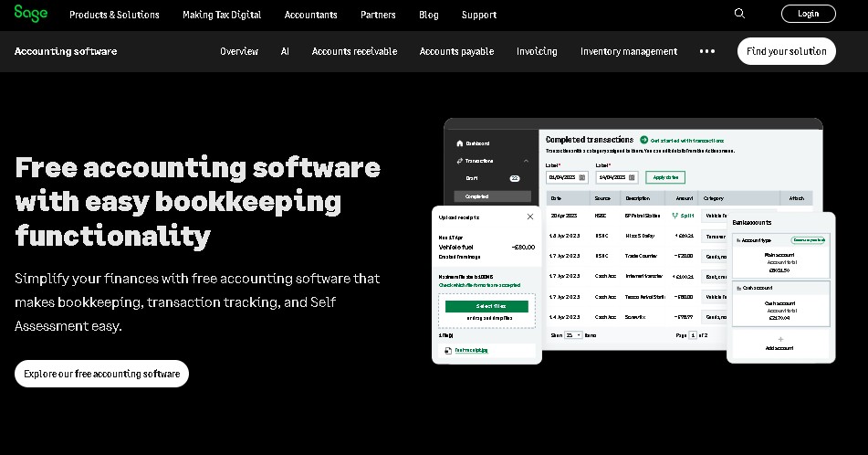The height and width of the screenshot is (455, 868).
Task: Click the Completed transactions heading
Action: coord(590,140)
